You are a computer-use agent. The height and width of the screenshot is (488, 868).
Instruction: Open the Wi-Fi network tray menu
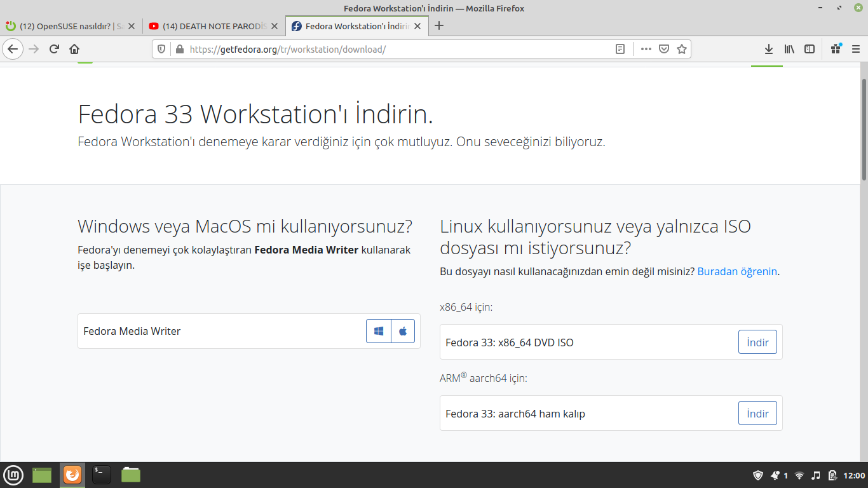(799, 475)
